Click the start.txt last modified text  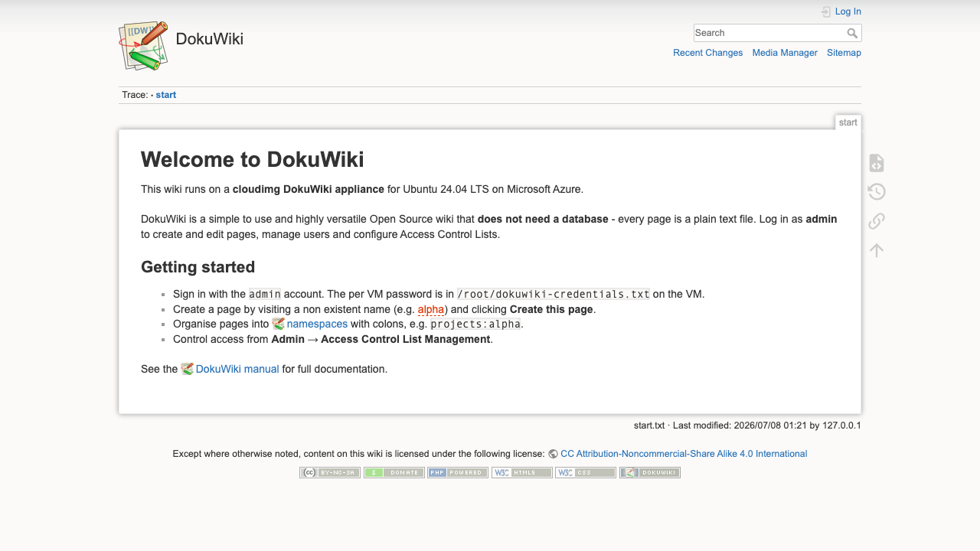[x=747, y=425]
